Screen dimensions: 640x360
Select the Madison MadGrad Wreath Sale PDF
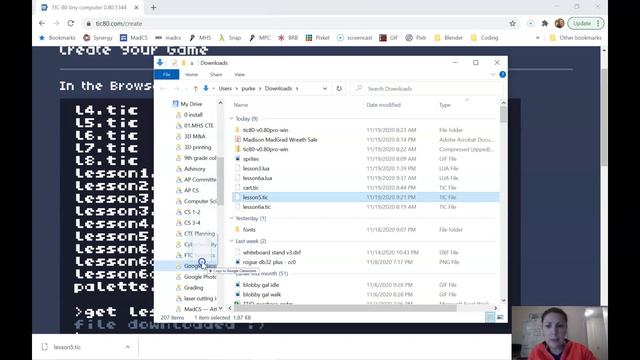point(365,140)
